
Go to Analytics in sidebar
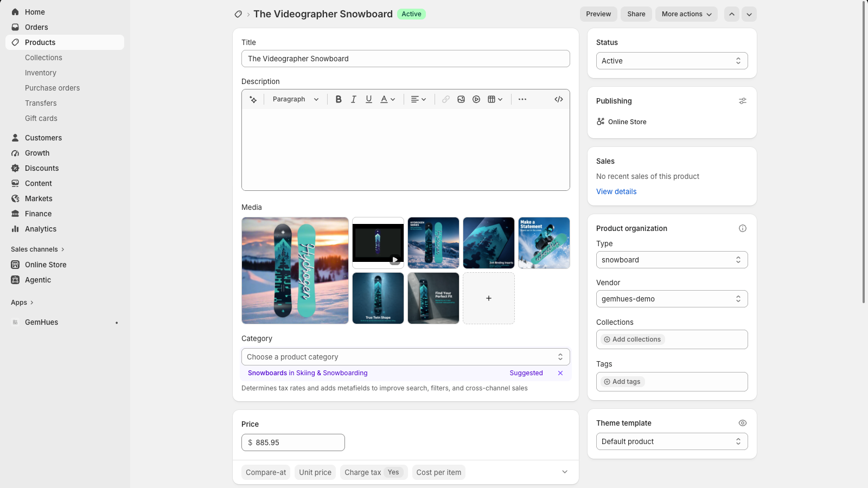tap(41, 229)
